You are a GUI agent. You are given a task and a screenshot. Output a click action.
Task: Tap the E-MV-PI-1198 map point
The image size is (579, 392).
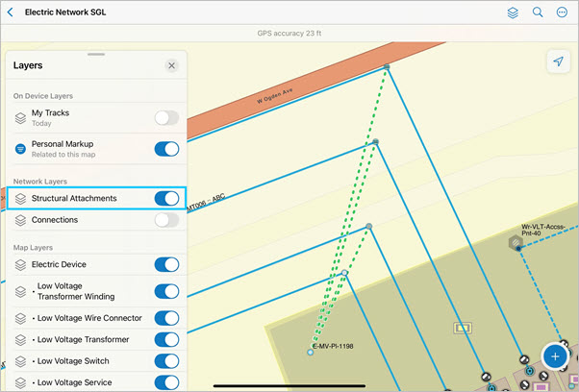(310, 353)
